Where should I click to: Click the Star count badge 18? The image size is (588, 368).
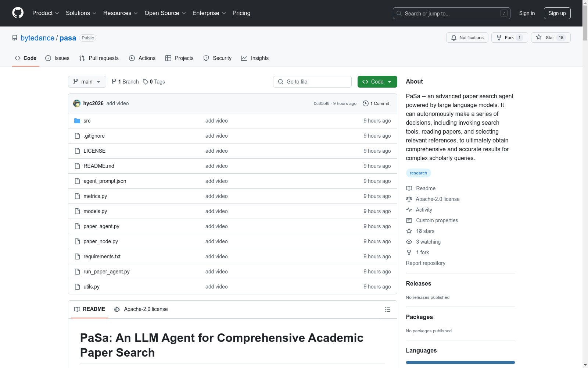(x=561, y=38)
